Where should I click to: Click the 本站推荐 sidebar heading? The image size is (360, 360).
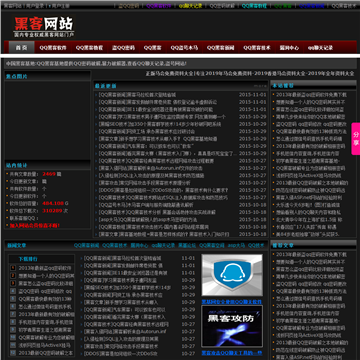click(x=283, y=85)
